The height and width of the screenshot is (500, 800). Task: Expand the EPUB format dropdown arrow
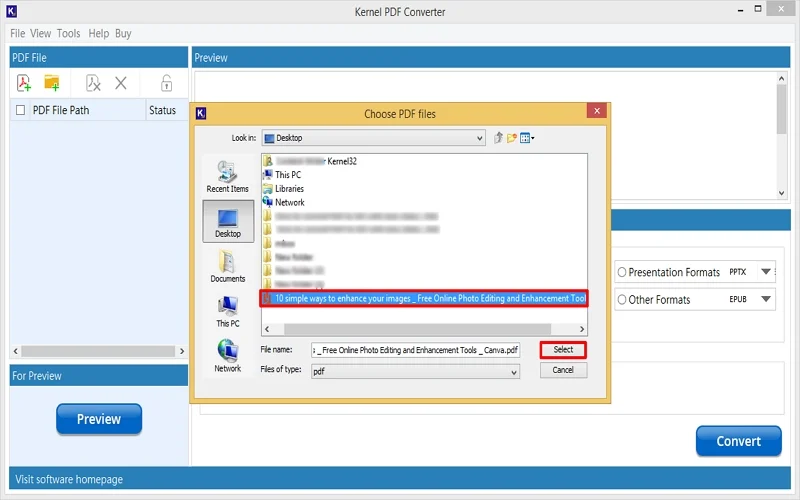(x=766, y=299)
